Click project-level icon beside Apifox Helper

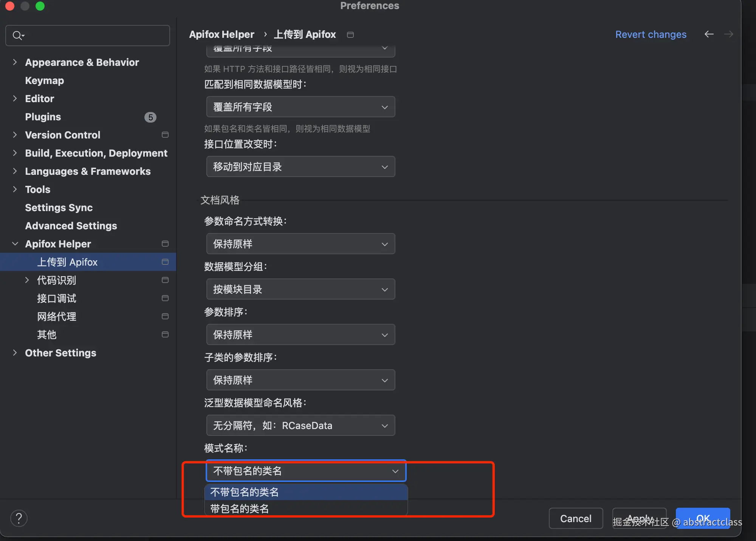click(x=165, y=244)
